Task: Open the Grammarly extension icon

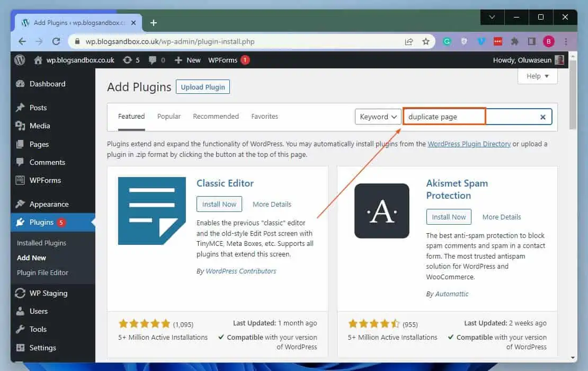Action: pos(447,41)
